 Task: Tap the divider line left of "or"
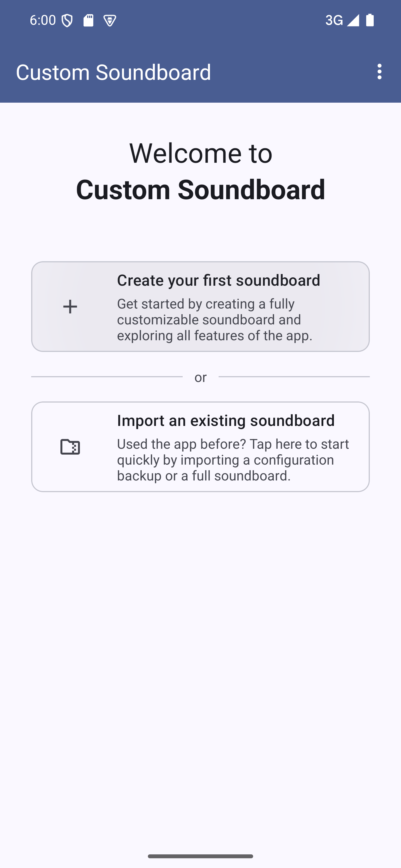point(107,377)
